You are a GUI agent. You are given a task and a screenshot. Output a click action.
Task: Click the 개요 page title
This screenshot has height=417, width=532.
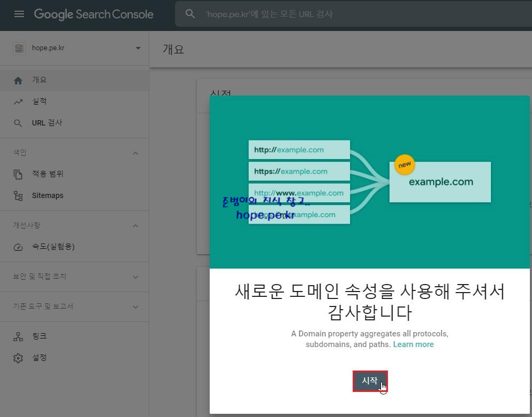pos(173,49)
